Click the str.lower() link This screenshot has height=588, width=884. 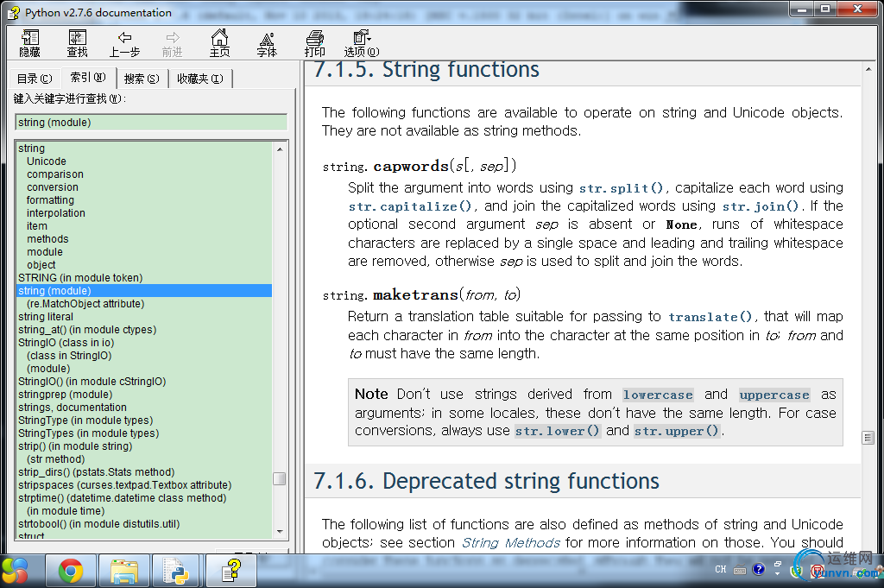click(557, 431)
